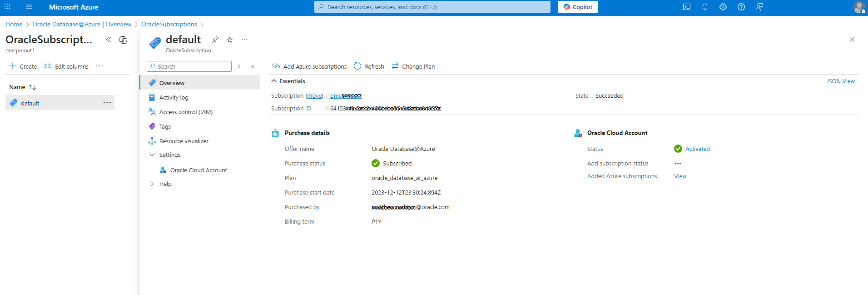The height and width of the screenshot is (295, 868).
Task: Collapse the Essentials section
Action: click(x=274, y=81)
